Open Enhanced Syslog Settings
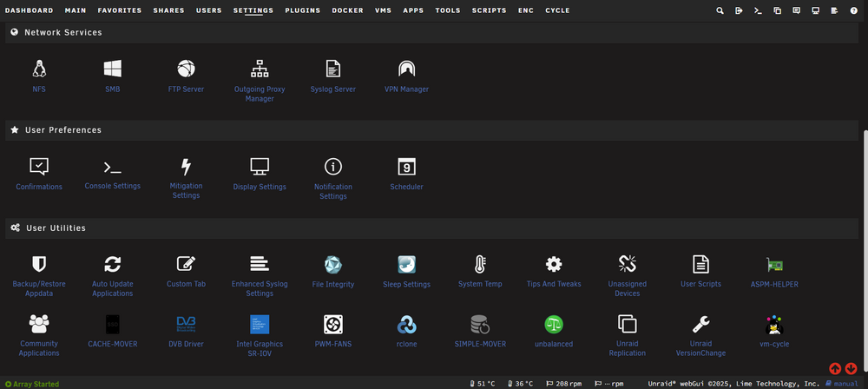Image resolution: width=868 pixels, height=389 pixels. [260, 276]
